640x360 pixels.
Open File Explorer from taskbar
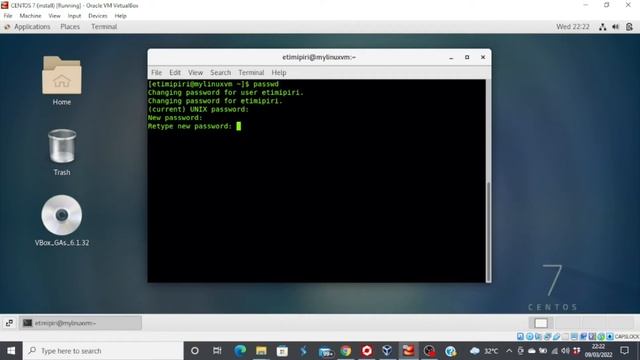261,351
